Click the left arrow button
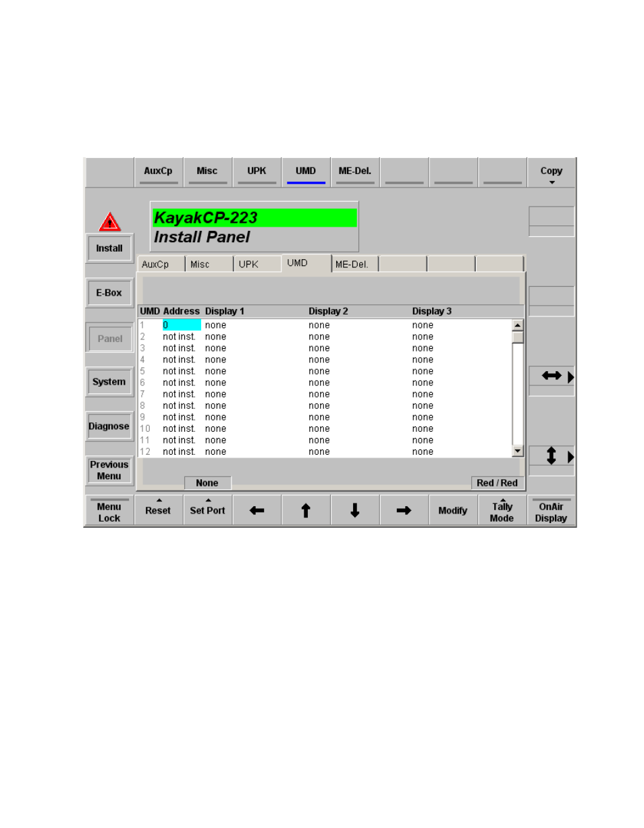Viewport: 644px width, 828px height. (257, 511)
